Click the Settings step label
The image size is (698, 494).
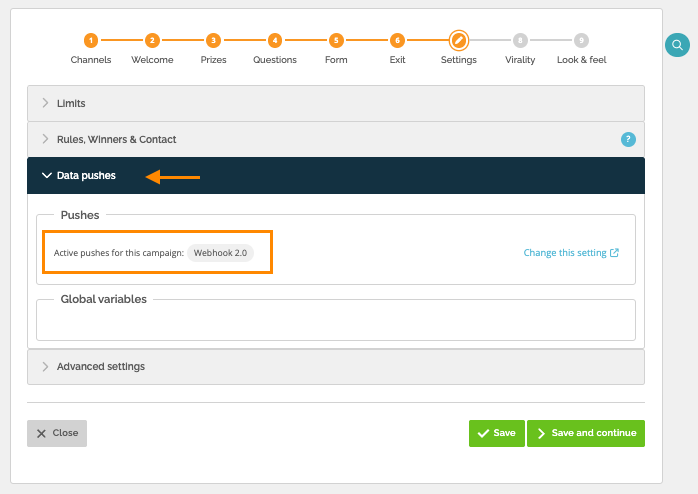pyautogui.click(x=459, y=60)
